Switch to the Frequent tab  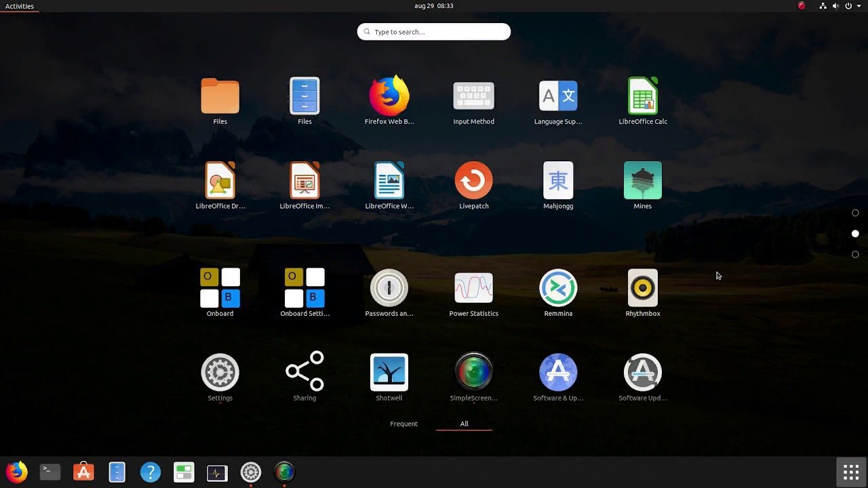(403, 424)
